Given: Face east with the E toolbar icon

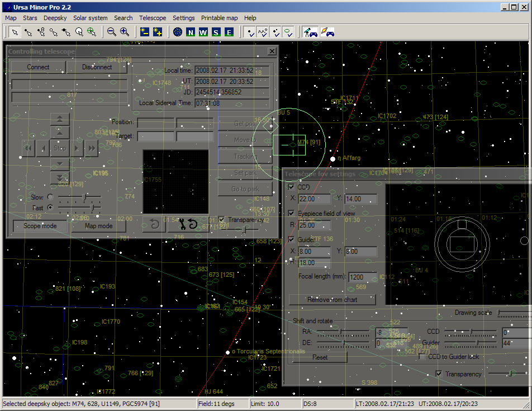Looking at the screenshot, I should click(229, 32).
